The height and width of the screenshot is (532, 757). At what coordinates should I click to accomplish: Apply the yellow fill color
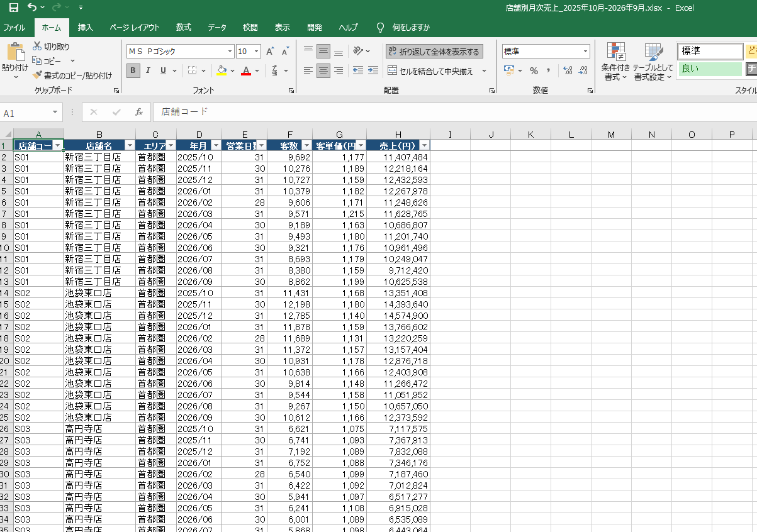(x=221, y=70)
